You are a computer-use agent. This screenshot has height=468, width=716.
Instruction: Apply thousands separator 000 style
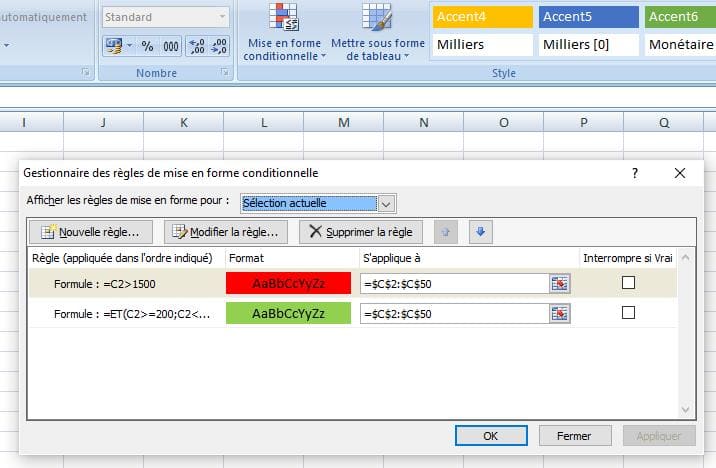click(171, 46)
